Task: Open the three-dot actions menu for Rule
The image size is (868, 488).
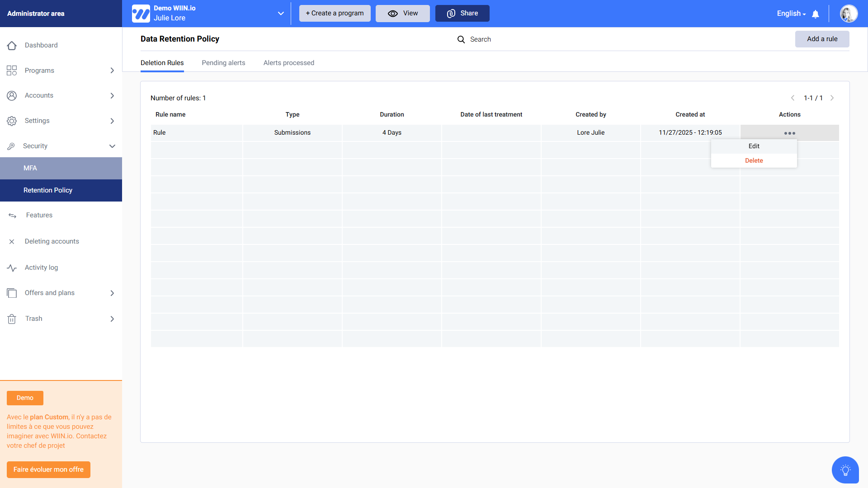Action: coord(789,133)
